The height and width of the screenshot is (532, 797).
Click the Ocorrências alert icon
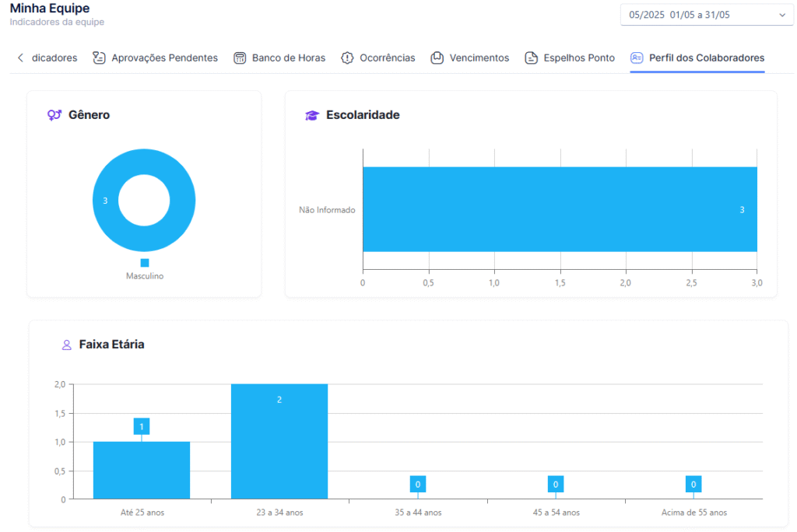pyautogui.click(x=347, y=58)
